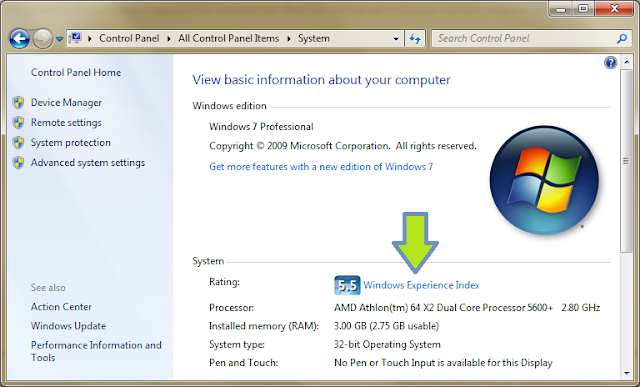The height and width of the screenshot is (387, 640).
Task: Open help with the blue question mark
Action: point(611,62)
